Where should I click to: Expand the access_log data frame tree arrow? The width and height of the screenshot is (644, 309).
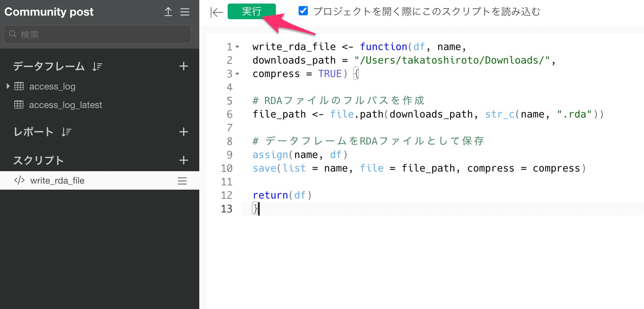pyautogui.click(x=8, y=86)
